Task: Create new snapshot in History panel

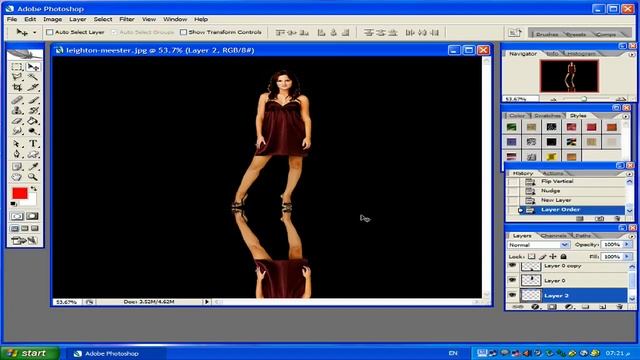Action: coord(599,219)
